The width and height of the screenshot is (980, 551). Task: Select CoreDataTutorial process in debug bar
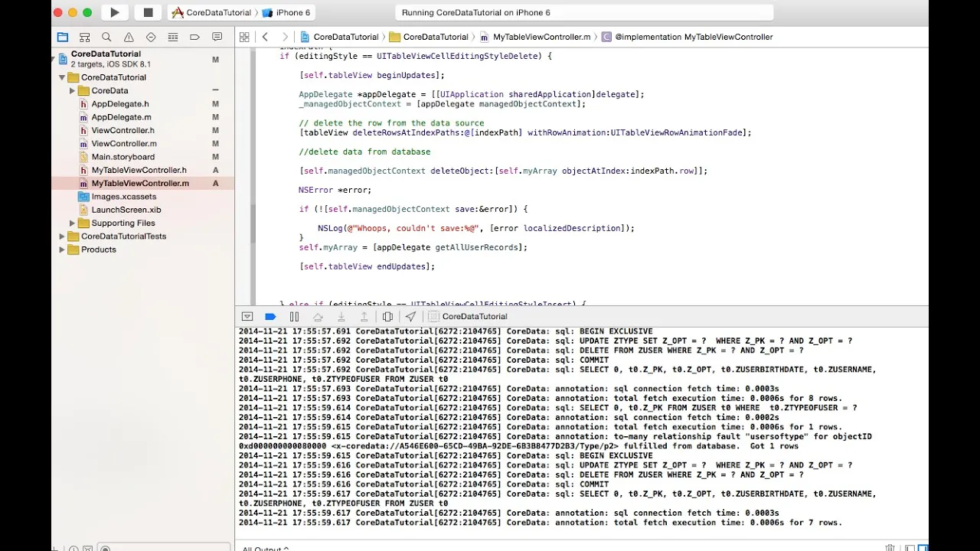pos(468,316)
